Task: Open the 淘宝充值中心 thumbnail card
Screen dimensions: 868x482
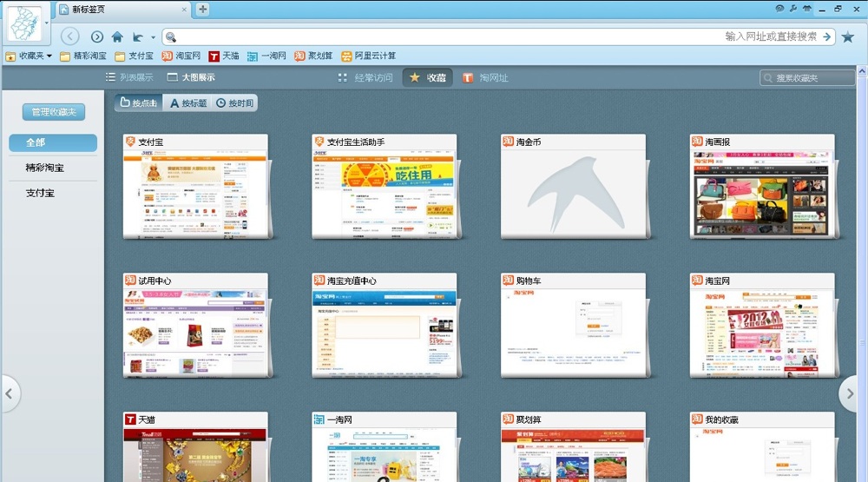Action: coord(385,325)
